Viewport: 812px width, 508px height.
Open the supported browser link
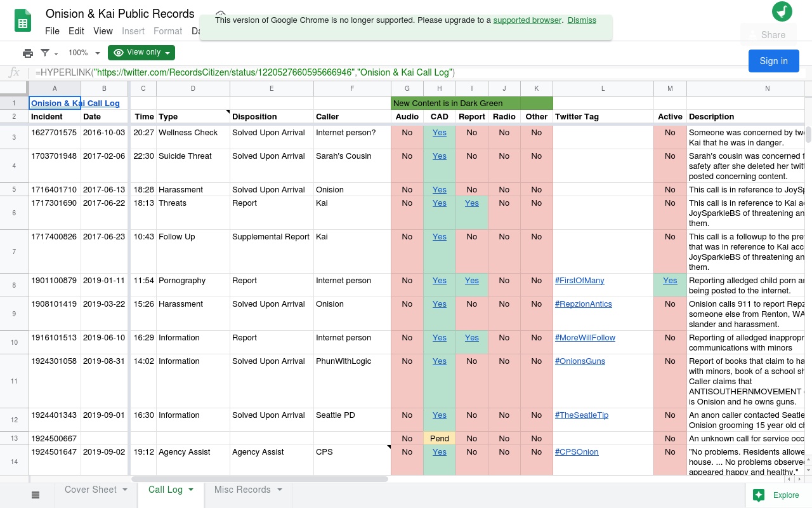click(527, 20)
